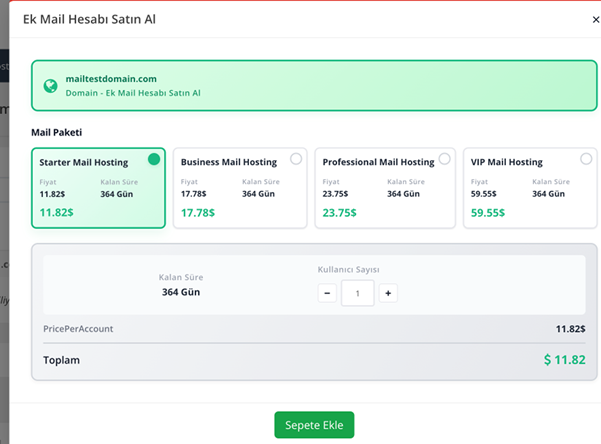This screenshot has width=601, height=444.
Task: Click the green 17.78$ Business price
Action: [x=197, y=212]
